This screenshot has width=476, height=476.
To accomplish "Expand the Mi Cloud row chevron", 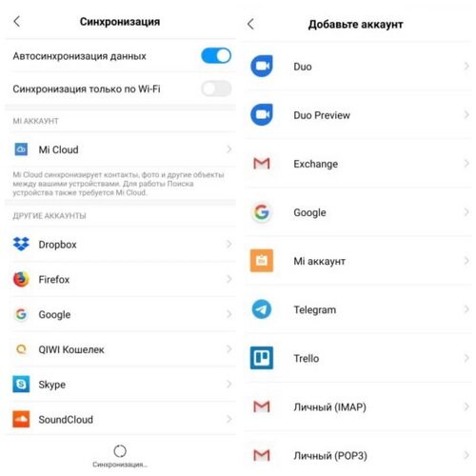I will 229,149.
